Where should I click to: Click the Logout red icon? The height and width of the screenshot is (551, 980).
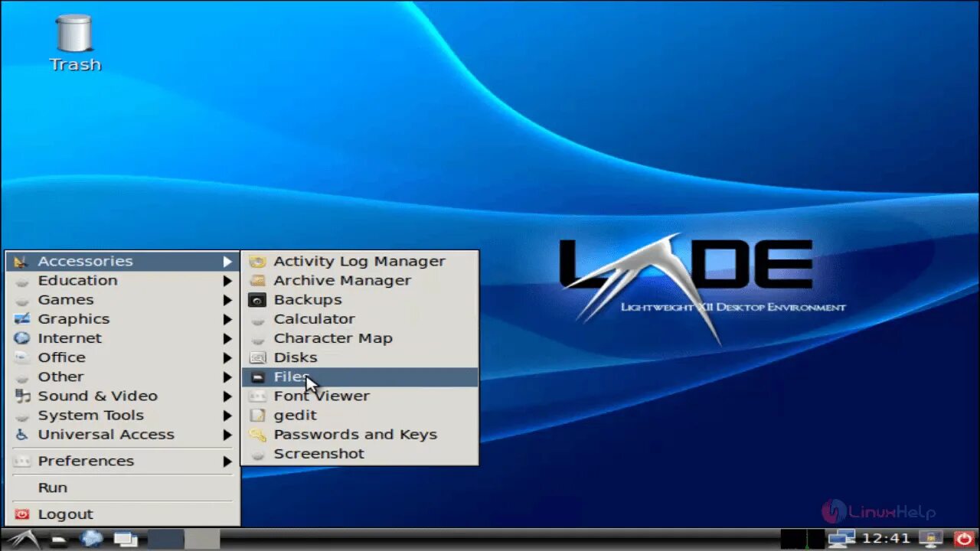click(22, 514)
